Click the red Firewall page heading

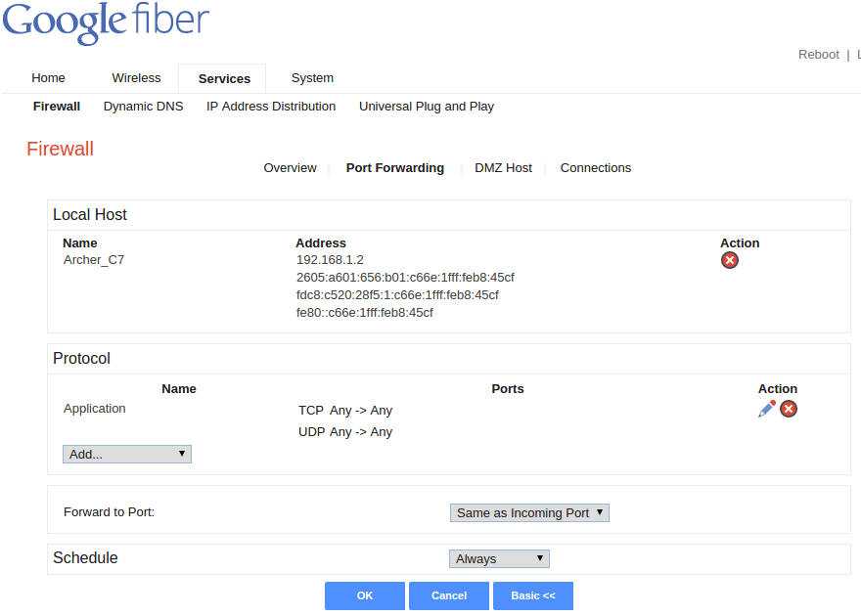(x=60, y=149)
